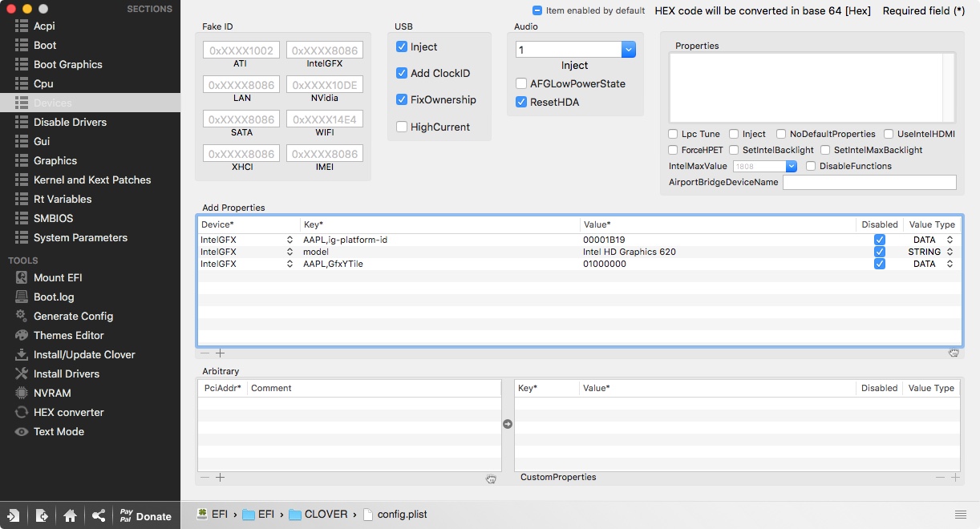Open Device selector for AAPL,ig-platform-id row
Image resolution: width=980 pixels, height=529 pixels.
[x=290, y=240]
